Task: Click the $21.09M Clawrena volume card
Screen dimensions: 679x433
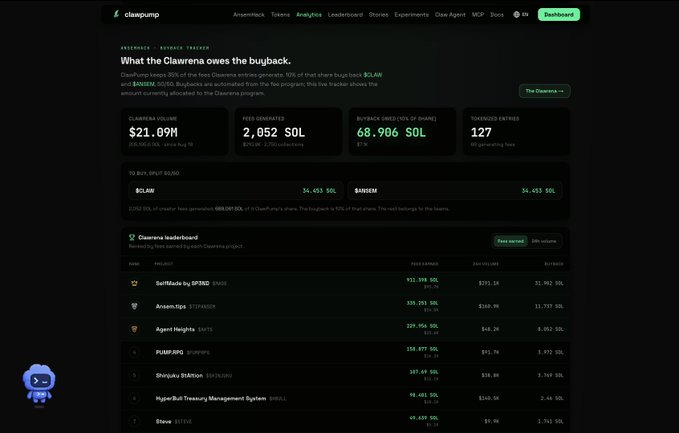Action: [175, 132]
